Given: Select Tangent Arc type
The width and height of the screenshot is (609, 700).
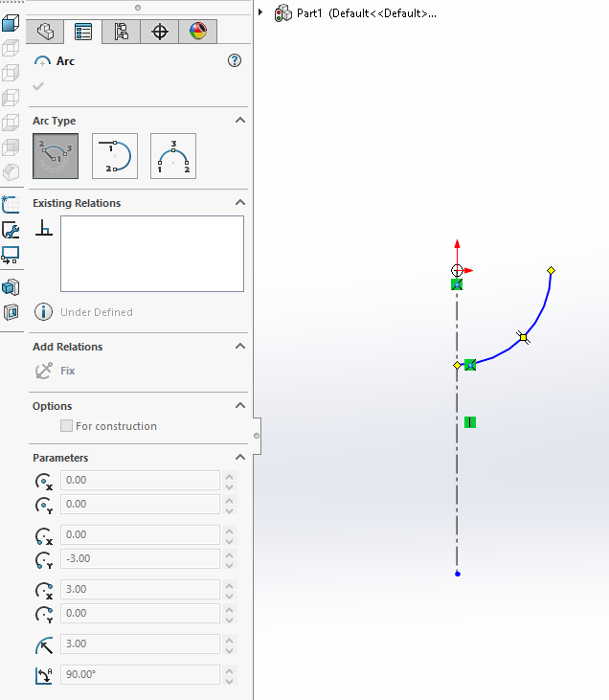Looking at the screenshot, I should pyautogui.click(x=115, y=156).
